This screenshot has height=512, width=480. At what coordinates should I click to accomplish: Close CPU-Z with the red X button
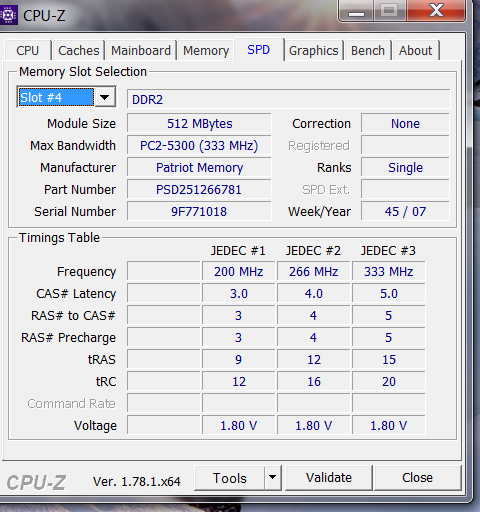point(436,11)
